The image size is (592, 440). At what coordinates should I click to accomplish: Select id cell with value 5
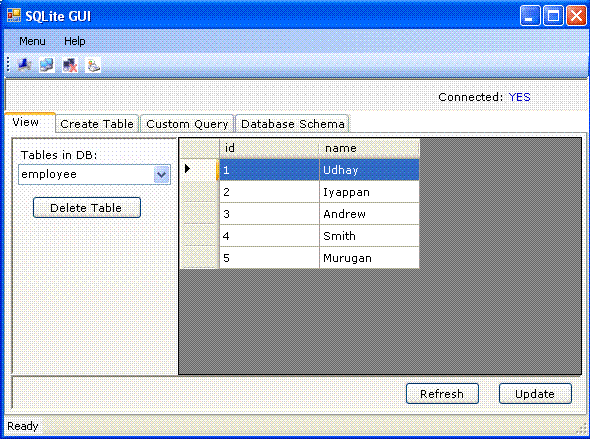pyautogui.click(x=269, y=258)
